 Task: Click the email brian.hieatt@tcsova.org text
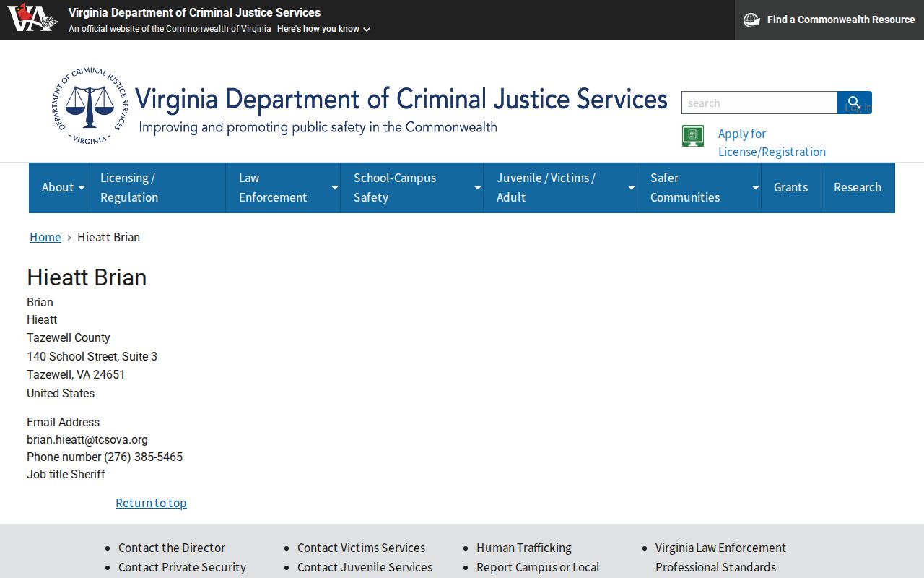[x=87, y=439]
